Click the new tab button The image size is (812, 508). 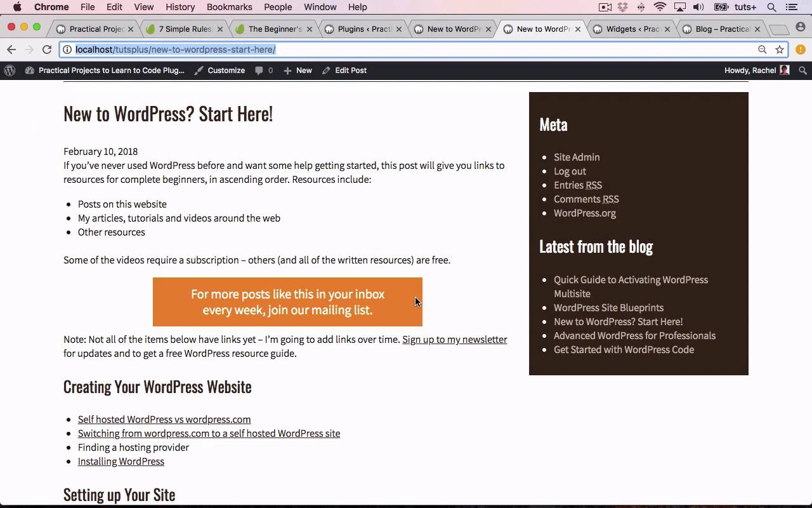[779, 29]
